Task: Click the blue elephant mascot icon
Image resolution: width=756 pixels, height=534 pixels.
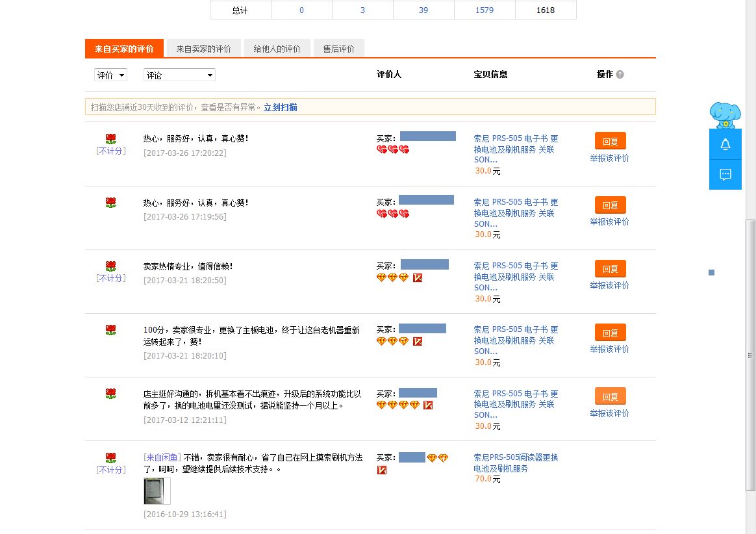Action: click(x=725, y=115)
